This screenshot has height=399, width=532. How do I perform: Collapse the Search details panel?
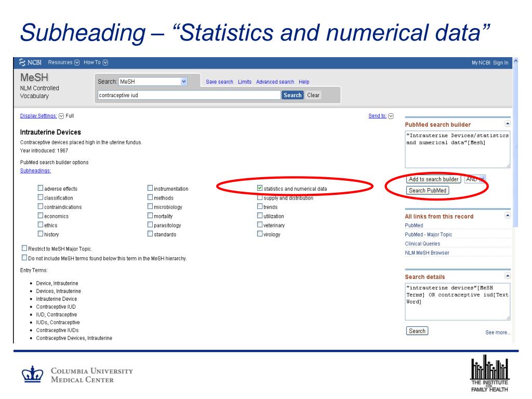pyautogui.click(x=507, y=276)
